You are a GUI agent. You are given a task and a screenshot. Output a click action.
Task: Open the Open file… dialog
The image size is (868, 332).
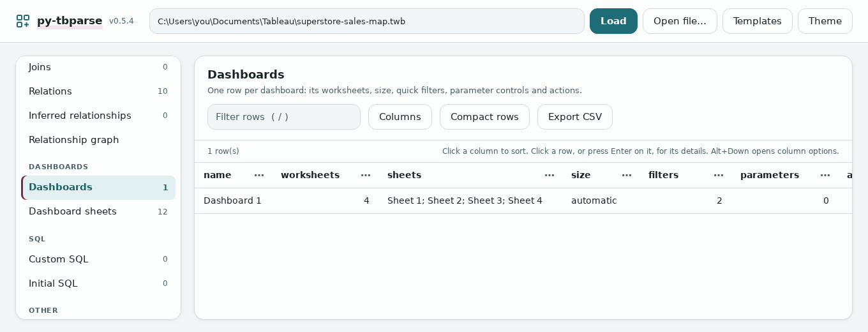(x=680, y=21)
